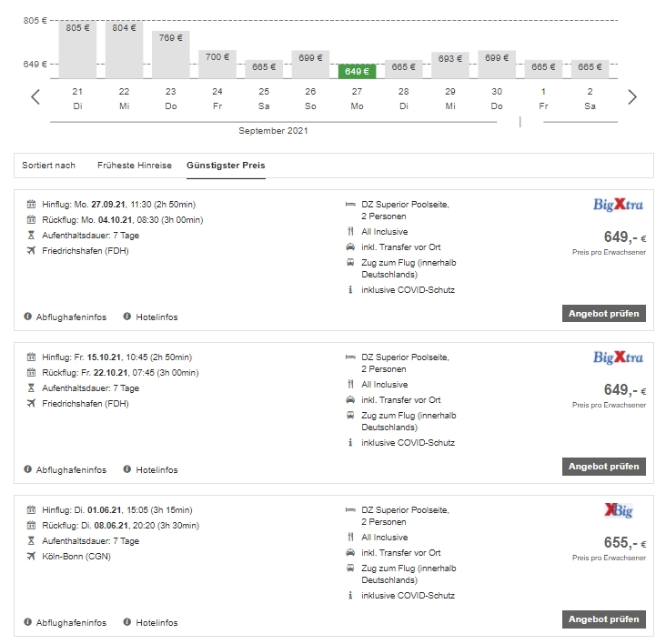Click XBig logo in third offer
The image size is (666, 644).
618,511
